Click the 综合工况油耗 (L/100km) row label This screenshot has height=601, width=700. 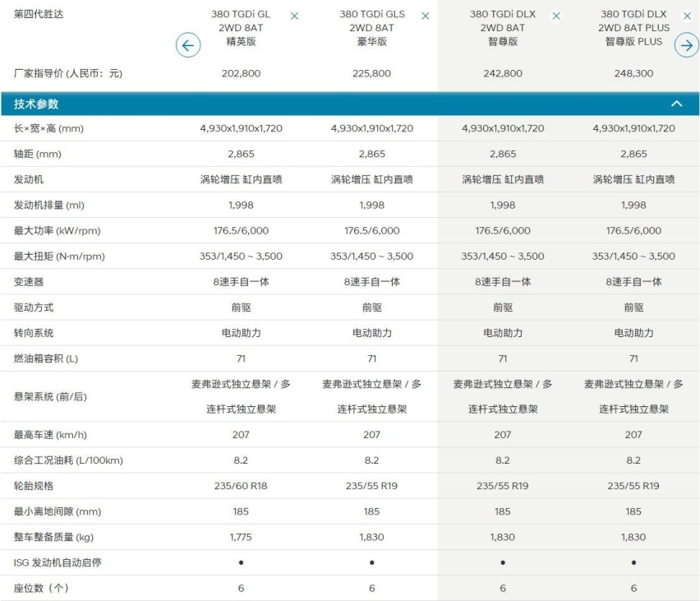68,460
